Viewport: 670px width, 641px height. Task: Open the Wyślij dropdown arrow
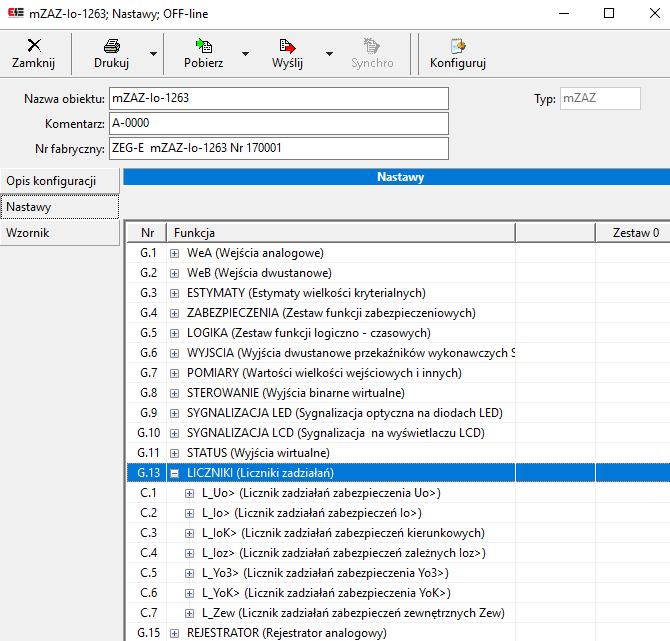329,54
